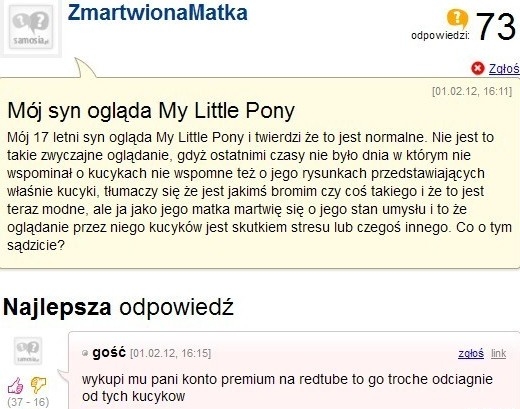Open the question title Mój syn ogląda My Little Pony
The image size is (520, 409).
pyautogui.click(x=151, y=111)
